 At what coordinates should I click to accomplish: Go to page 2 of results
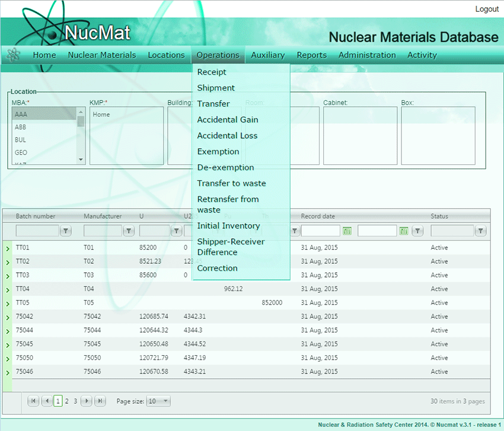click(x=67, y=401)
